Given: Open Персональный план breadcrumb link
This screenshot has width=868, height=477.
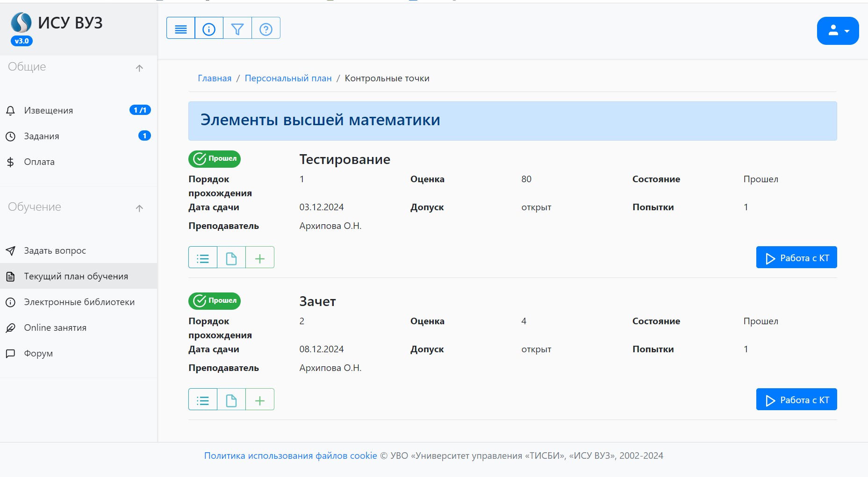Looking at the screenshot, I should tap(288, 78).
